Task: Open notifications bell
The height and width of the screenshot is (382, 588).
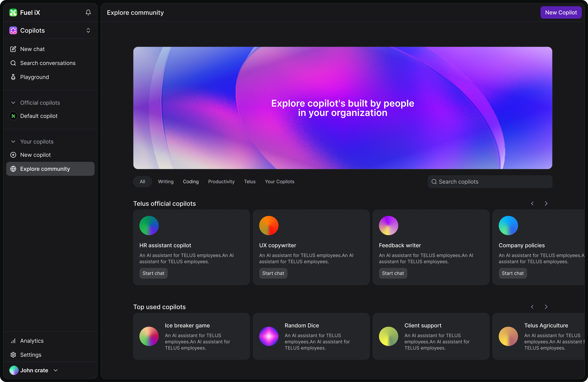Action: (x=88, y=12)
